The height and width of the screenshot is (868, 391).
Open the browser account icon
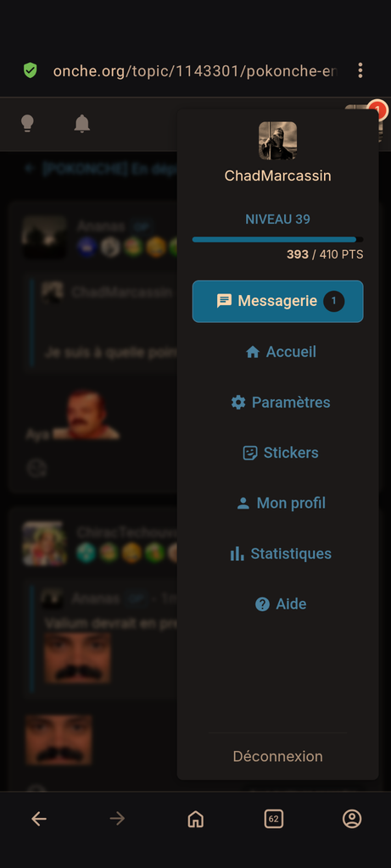352,819
